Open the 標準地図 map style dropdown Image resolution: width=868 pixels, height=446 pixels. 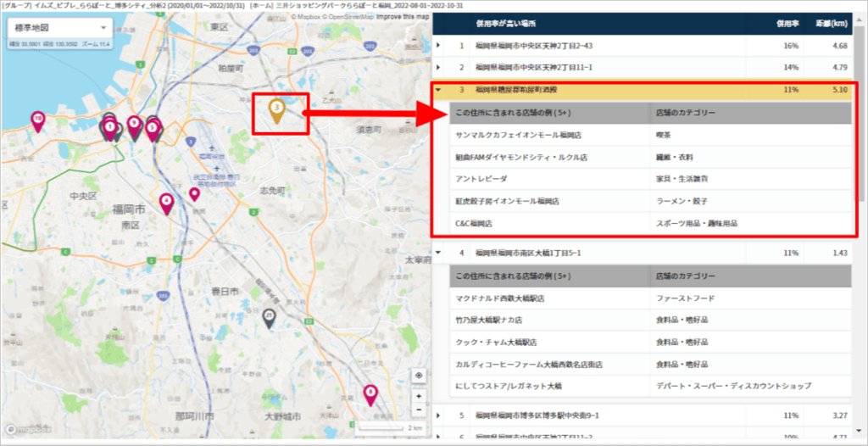(60, 28)
